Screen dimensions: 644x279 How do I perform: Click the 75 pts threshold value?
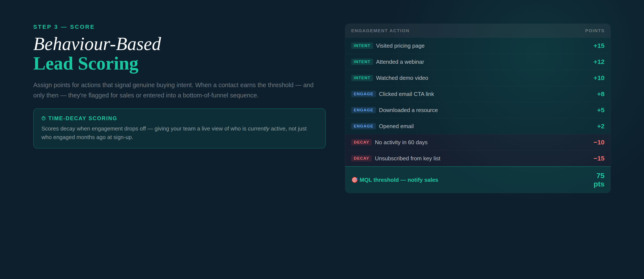[599, 180]
